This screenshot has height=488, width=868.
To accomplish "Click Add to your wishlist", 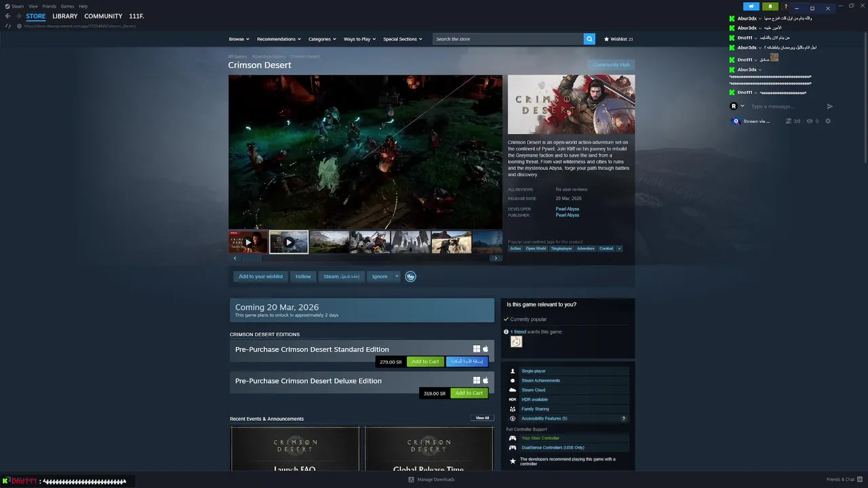I will [260, 276].
